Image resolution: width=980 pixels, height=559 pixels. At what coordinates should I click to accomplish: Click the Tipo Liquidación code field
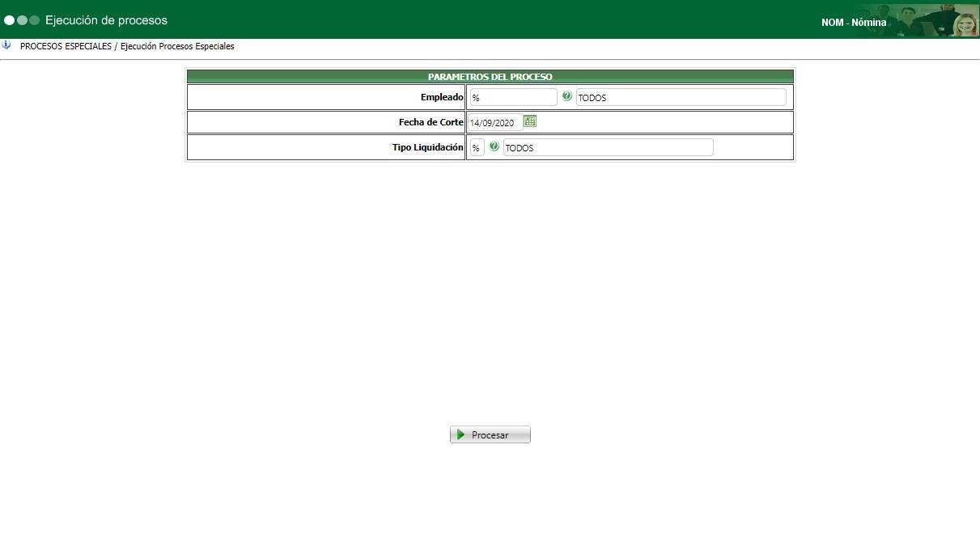click(477, 147)
